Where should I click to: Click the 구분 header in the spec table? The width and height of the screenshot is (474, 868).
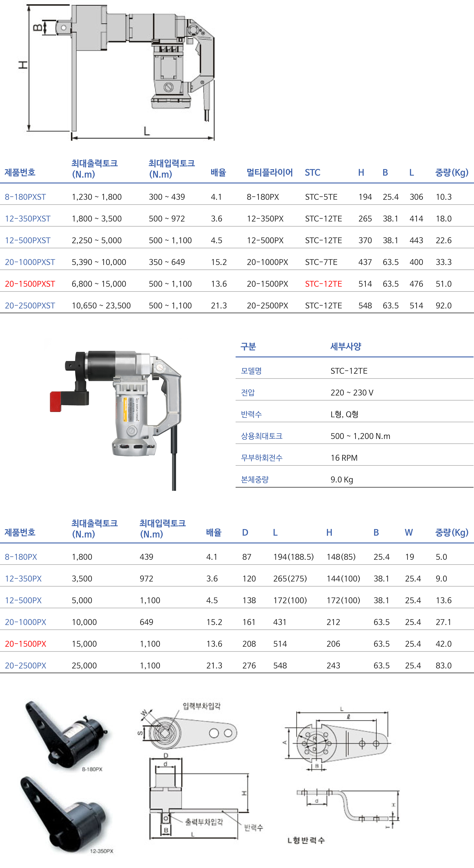248,346
